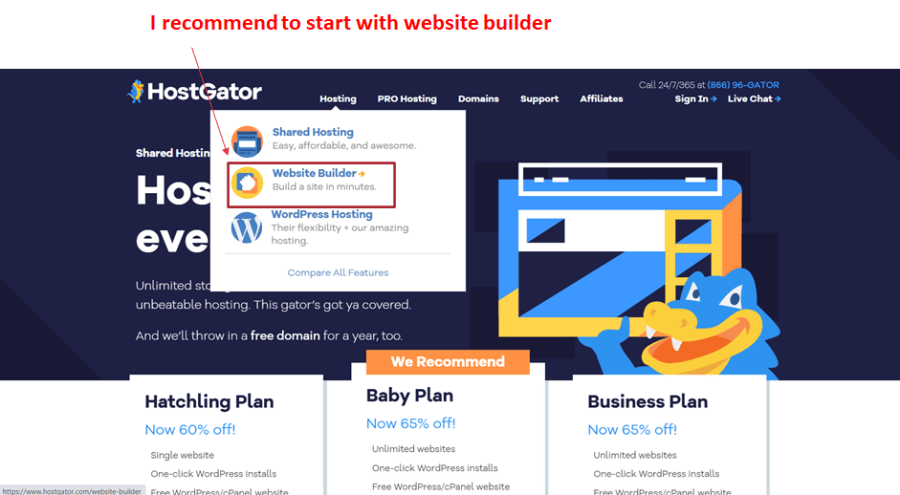The height and width of the screenshot is (495, 900).
Task: Open the Affiliates menu item
Action: tap(602, 99)
